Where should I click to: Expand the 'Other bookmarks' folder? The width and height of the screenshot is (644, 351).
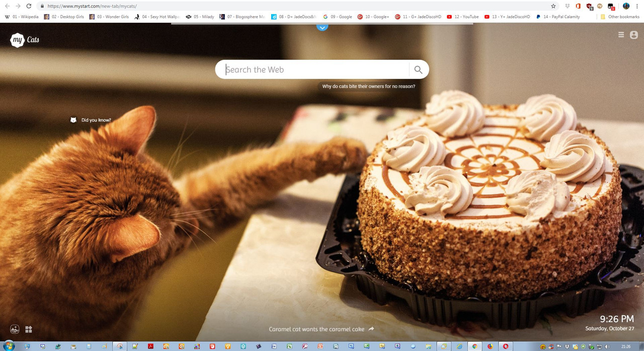click(620, 17)
